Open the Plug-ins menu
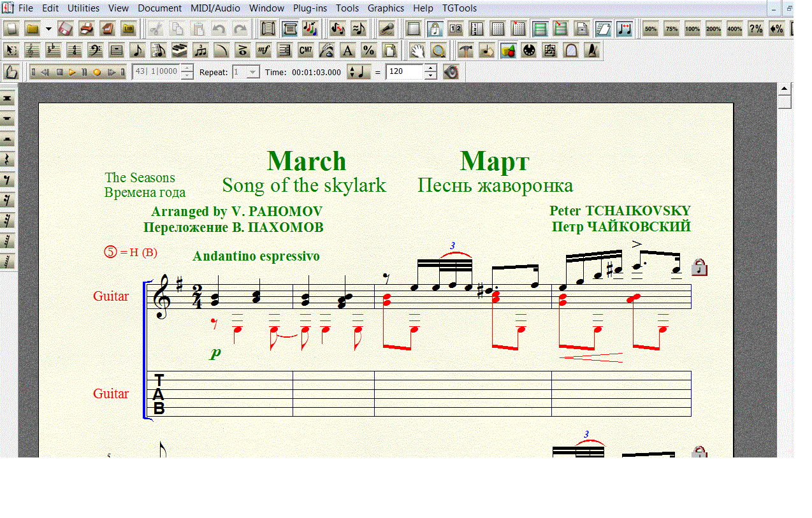 coord(308,8)
